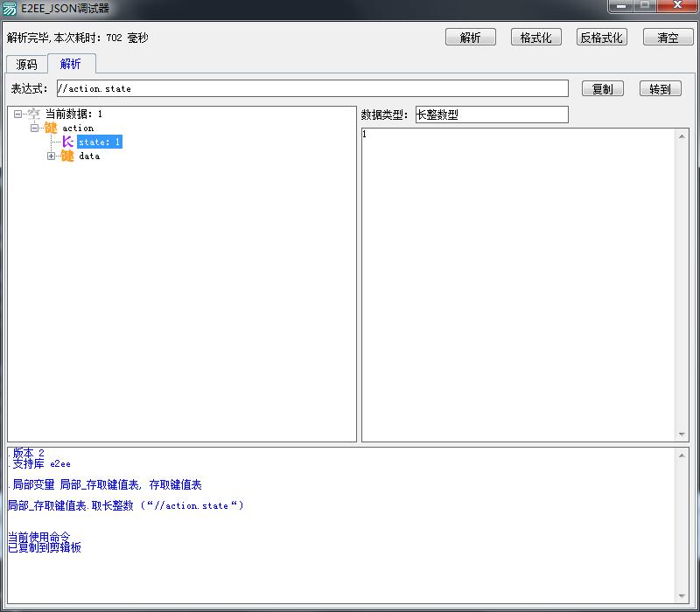Switch to the 源码 tab
This screenshot has width=700, height=612.
26,64
